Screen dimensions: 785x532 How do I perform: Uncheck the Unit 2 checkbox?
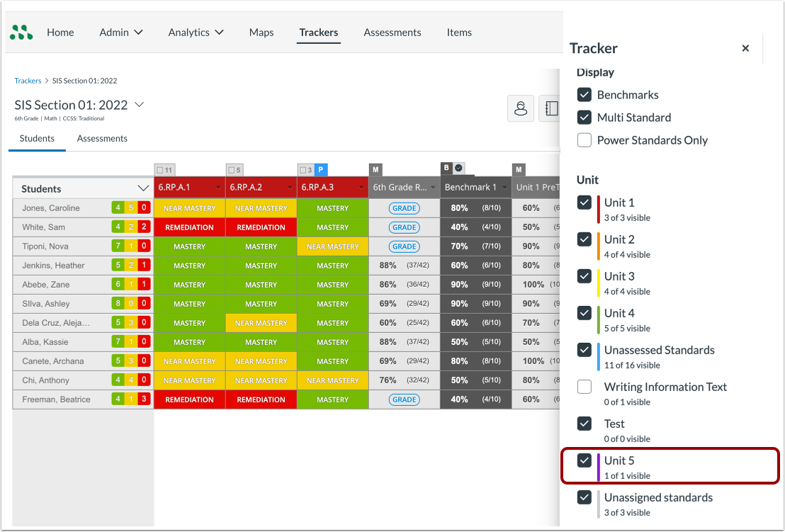point(584,239)
